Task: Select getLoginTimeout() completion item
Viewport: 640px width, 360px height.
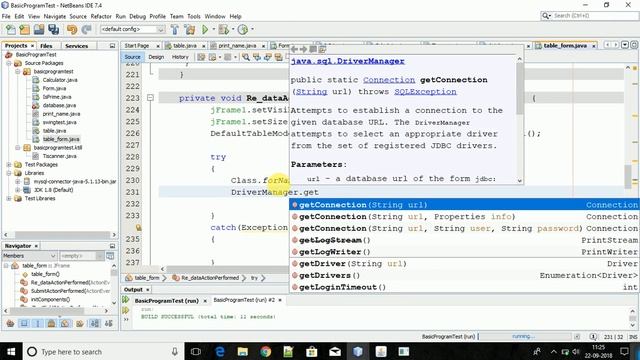Action: [x=464, y=287]
